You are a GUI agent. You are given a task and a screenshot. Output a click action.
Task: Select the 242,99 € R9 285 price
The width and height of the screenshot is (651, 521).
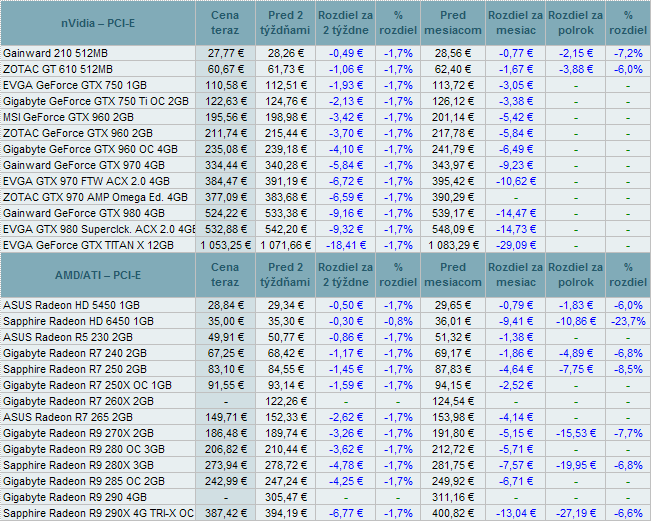[x=226, y=481]
